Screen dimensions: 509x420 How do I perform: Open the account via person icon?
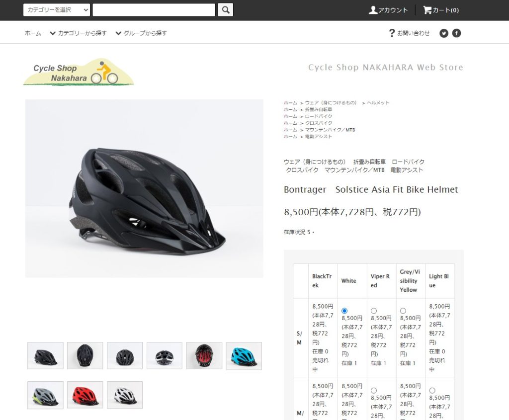[373, 10]
